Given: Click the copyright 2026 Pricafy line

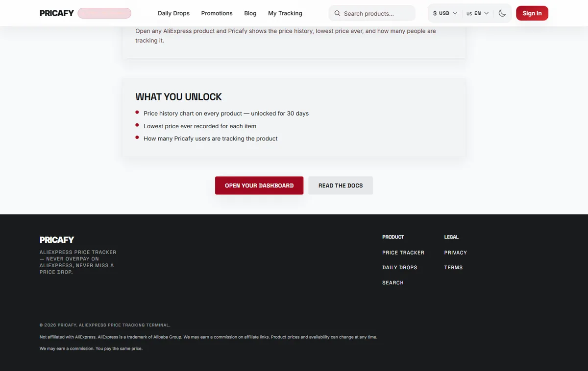Looking at the screenshot, I should pyautogui.click(x=105, y=325).
